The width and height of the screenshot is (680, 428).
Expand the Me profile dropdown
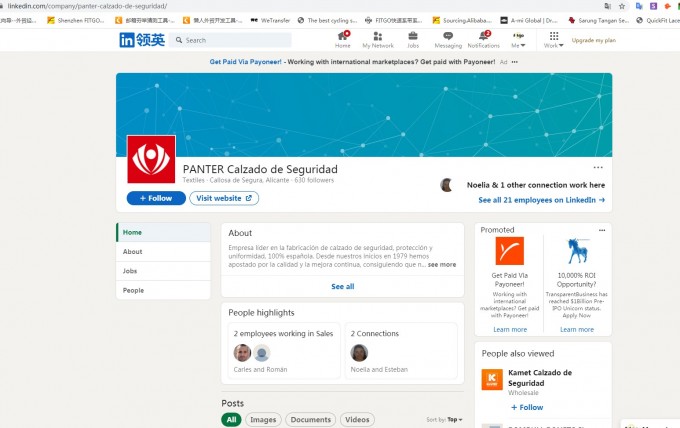(x=518, y=39)
